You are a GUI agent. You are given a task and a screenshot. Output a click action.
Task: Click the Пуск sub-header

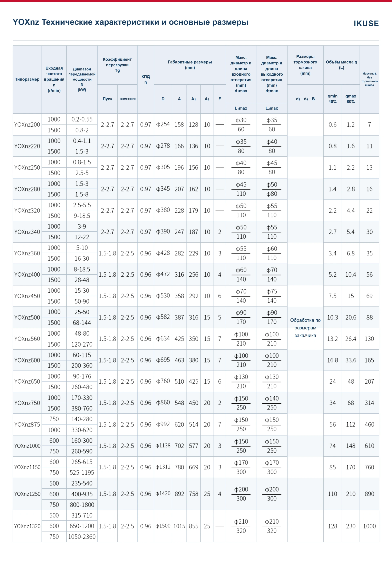pos(107,99)
